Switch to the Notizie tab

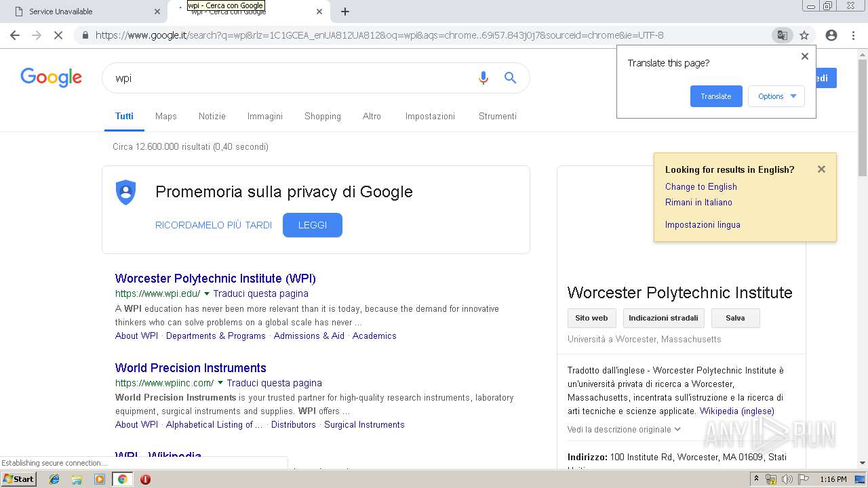click(x=212, y=116)
